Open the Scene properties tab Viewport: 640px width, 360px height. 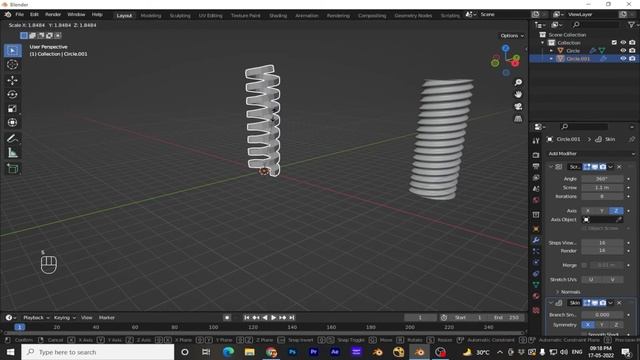click(536, 189)
